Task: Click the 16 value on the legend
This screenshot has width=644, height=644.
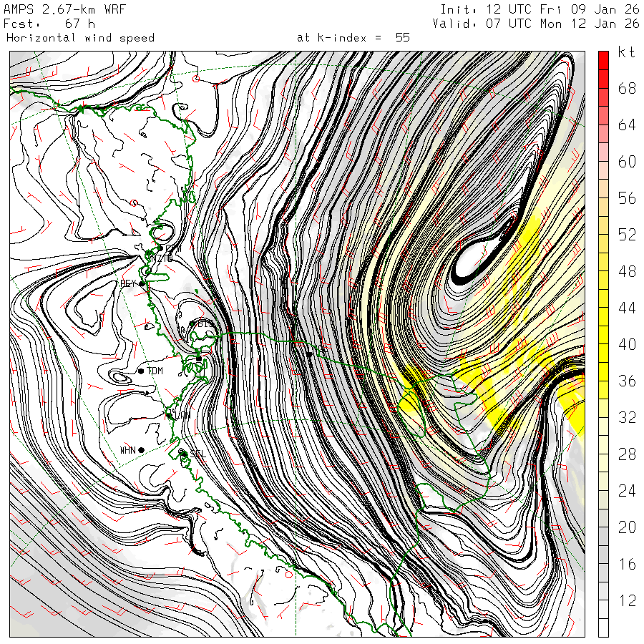Action: coord(627,565)
